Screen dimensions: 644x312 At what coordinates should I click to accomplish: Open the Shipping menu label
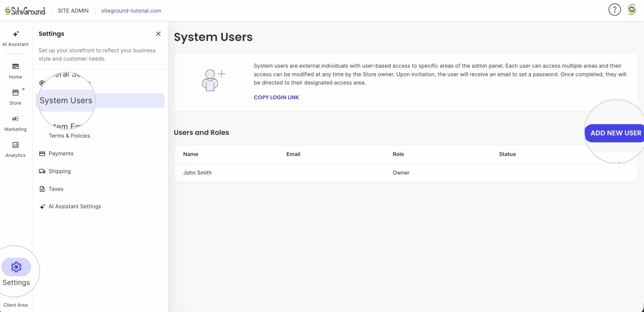59,171
